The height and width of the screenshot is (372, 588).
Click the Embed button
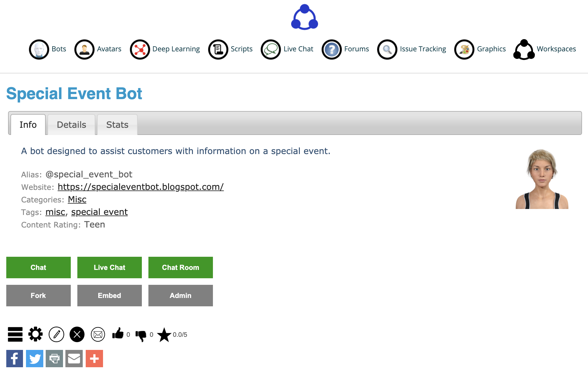coord(110,296)
